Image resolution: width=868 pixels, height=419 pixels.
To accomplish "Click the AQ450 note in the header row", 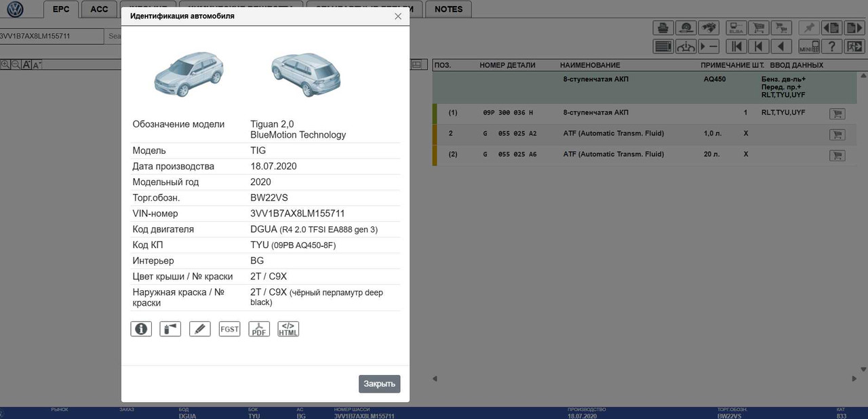I will [715, 79].
